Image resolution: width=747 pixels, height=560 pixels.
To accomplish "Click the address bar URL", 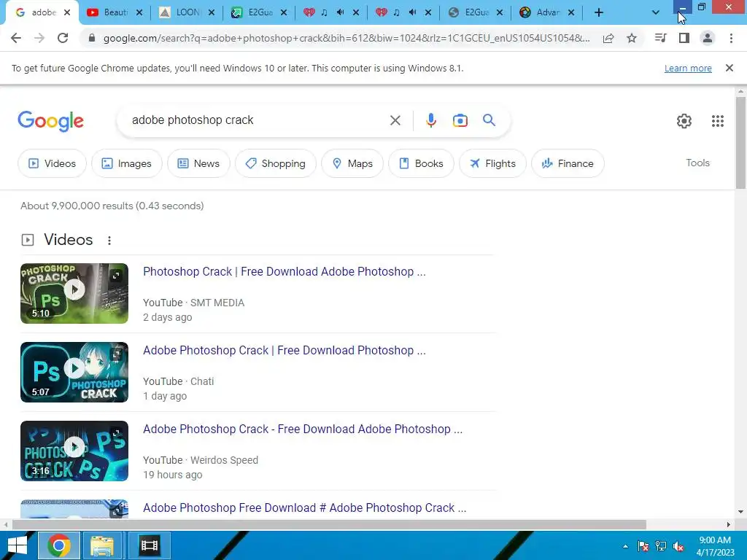I will click(347, 38).
